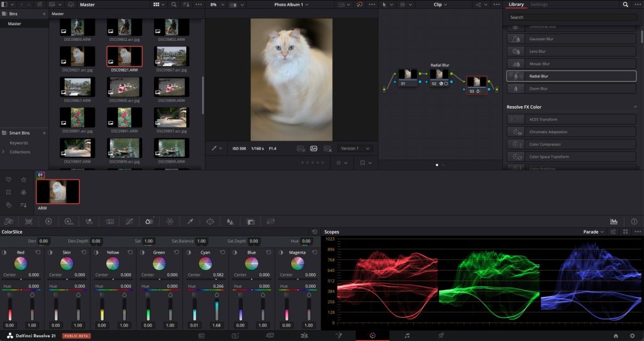Open the Parade scope type dropdown
This screenshot has width=644, height=341.
(x=594, y=232)
